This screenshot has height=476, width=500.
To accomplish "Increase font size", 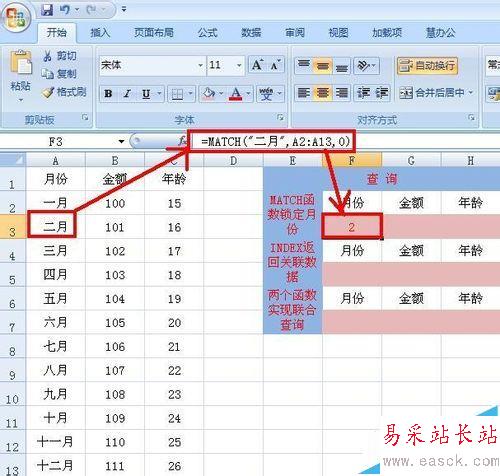I will (x=258, y=65).
